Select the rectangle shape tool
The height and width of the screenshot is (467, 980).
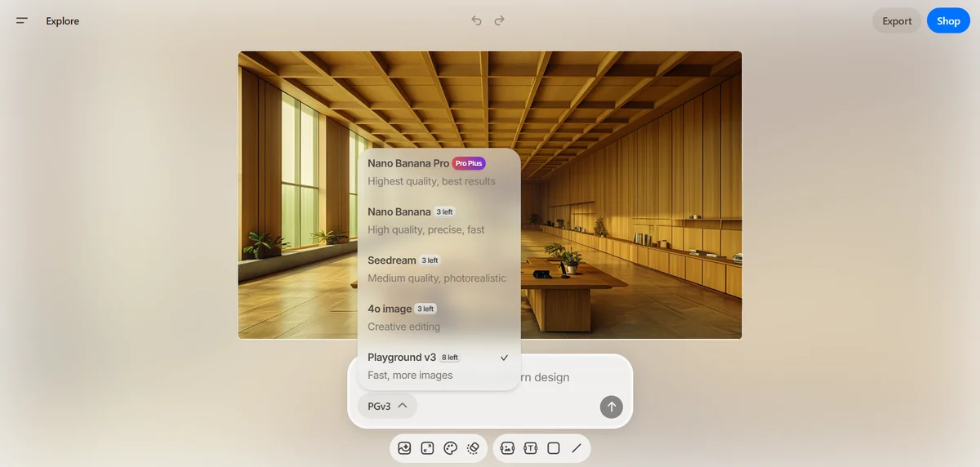pyautogui.click(x=553, y=448)
